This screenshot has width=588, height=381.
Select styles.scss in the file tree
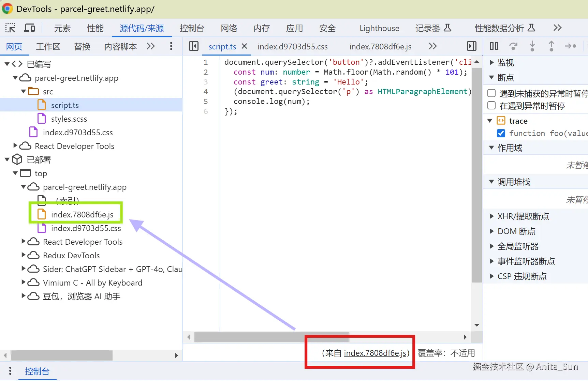coord(69,119)
